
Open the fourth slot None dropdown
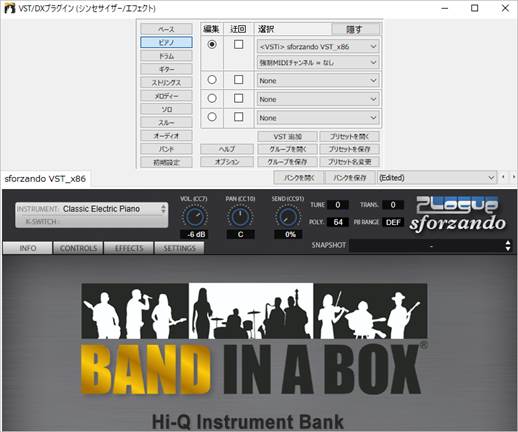click(318, 118)
